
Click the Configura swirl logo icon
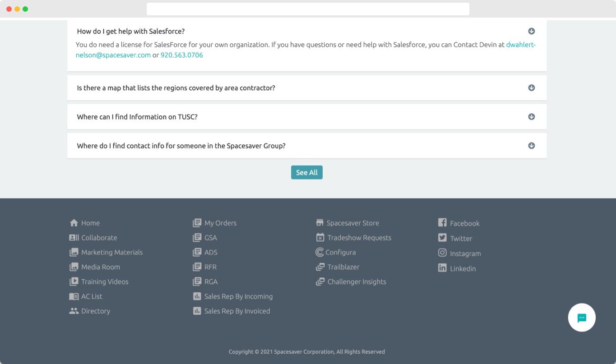coord(320,253)
